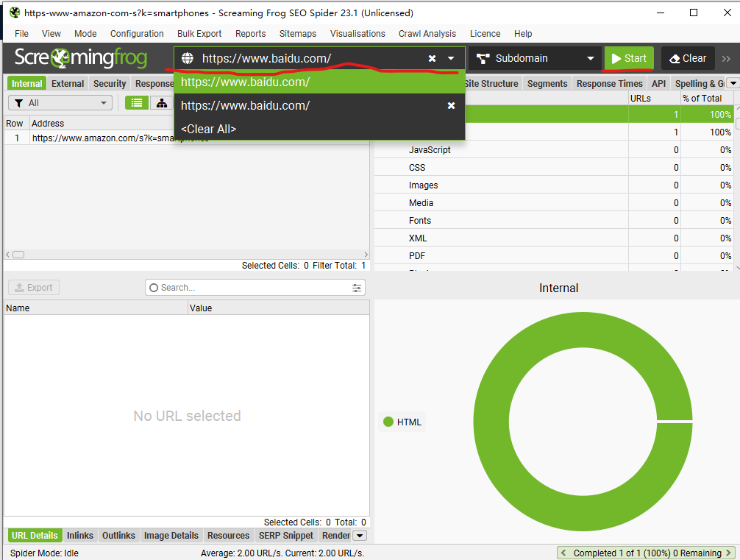Image resolution: width=740 pixels, height=560 pixels.
Task: Open the Mode menu
Action: coord(85,34)
